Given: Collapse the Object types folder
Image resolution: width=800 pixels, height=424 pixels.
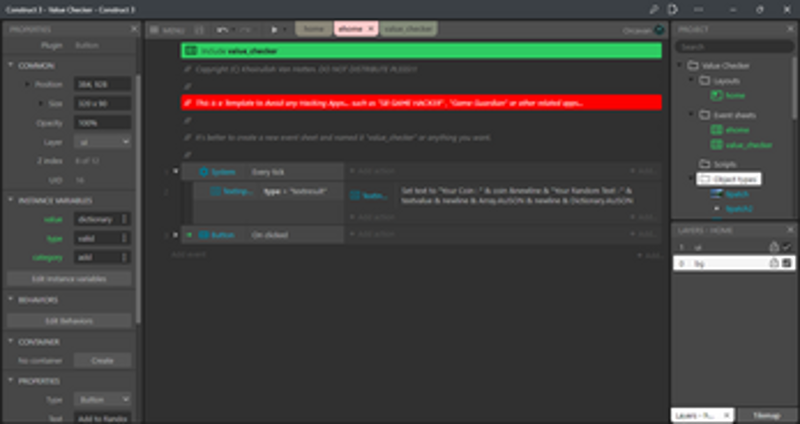Looking at the screenshot, I should (x=691, y=179).
